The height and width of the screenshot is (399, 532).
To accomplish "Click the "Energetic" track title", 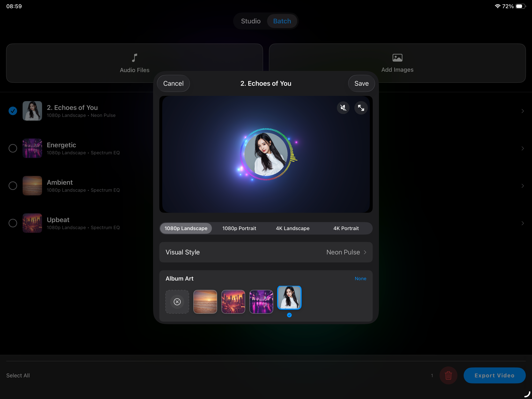I will tap(61, 145).
